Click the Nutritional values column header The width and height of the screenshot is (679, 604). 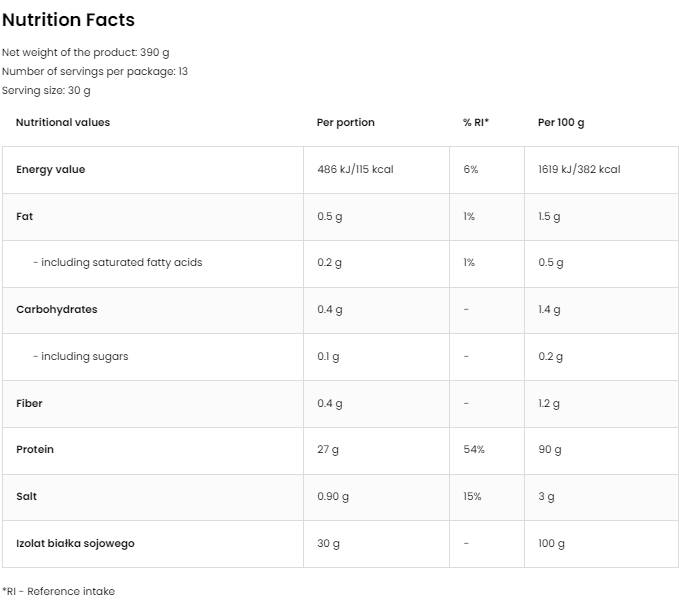63,122
